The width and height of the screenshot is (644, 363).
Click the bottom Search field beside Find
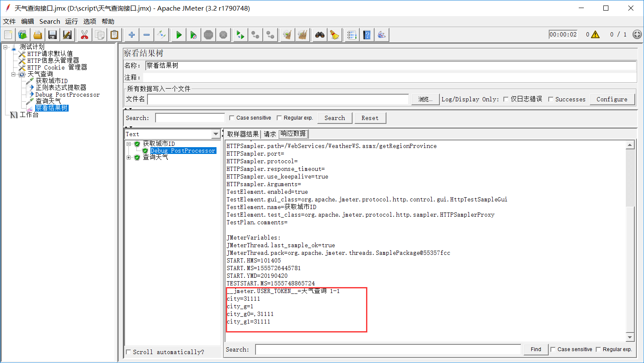pos(388,349)
